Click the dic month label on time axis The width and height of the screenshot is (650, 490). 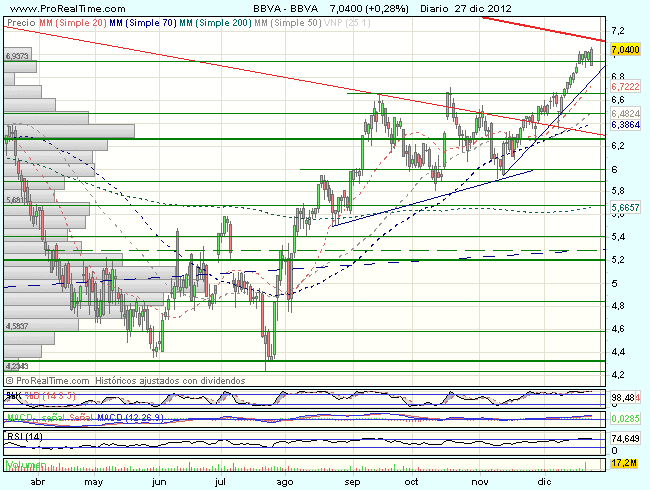point(544,482)
